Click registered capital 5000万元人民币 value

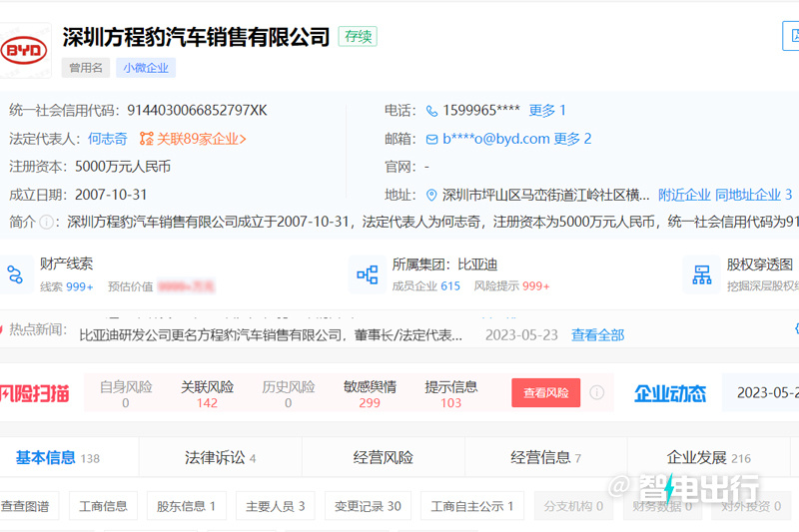tap(123, 167)
